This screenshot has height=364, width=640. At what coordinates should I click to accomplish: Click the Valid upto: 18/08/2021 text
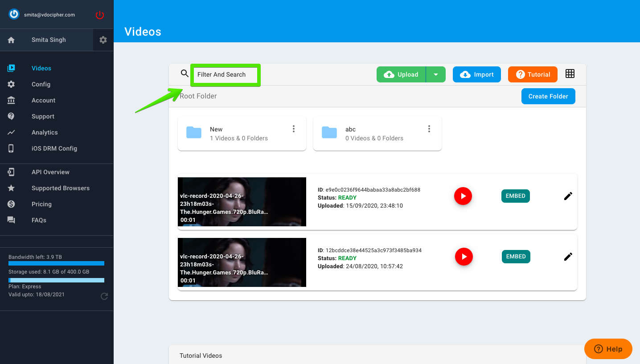(x=37, y=294)
